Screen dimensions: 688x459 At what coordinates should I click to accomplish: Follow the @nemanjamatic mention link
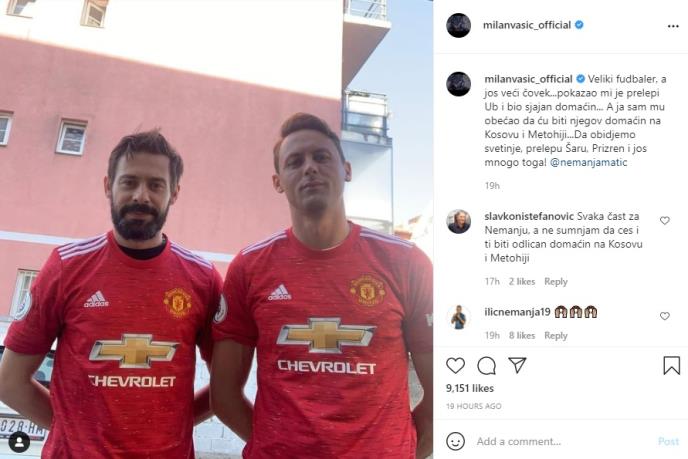pos(588,162)
